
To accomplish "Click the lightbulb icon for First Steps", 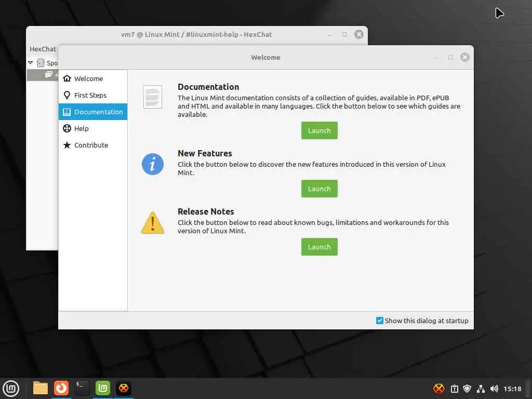I will coord(67,95).
